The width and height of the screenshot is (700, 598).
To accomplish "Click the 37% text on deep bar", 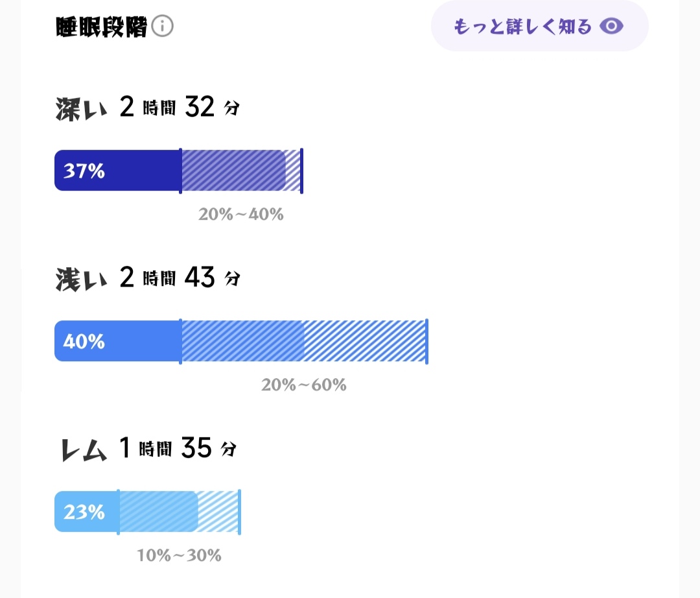I will tap(84, 171).
